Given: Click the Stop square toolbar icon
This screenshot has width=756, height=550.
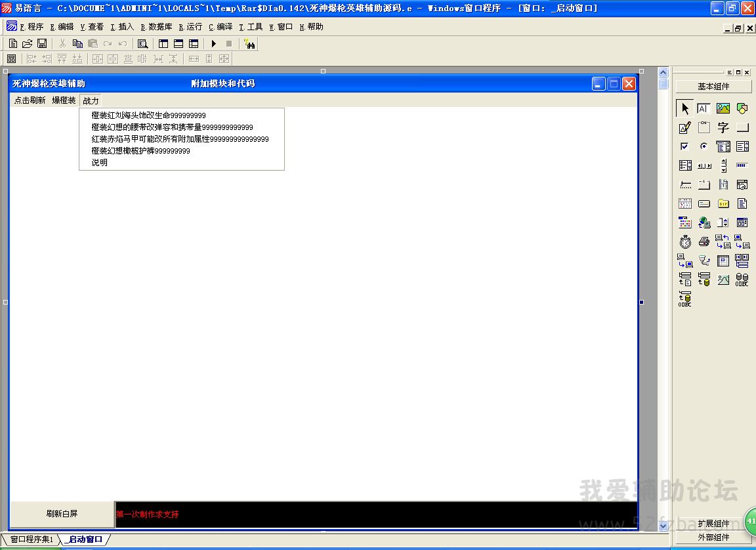Looking at the screenshot, I should [x=229, y=44].
